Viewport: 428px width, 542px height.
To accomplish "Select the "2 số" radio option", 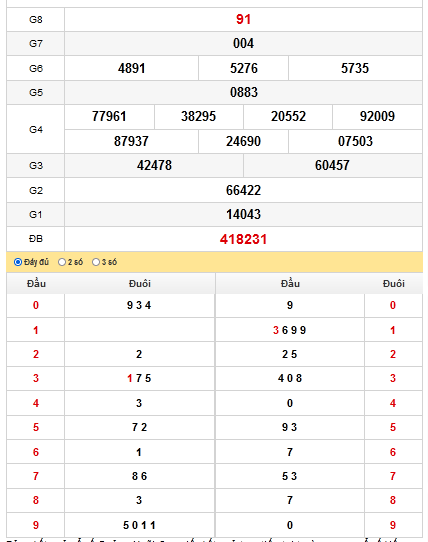I will (62, 262).
